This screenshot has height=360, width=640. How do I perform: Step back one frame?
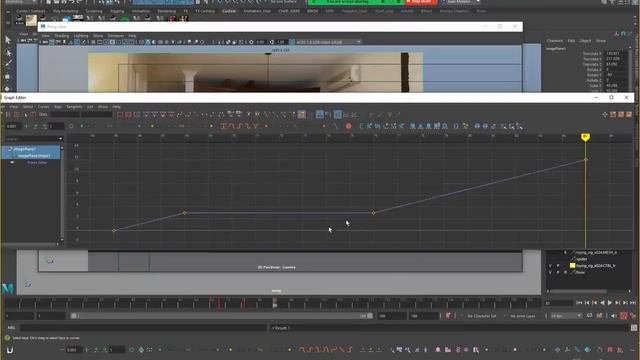coord(587,303)
